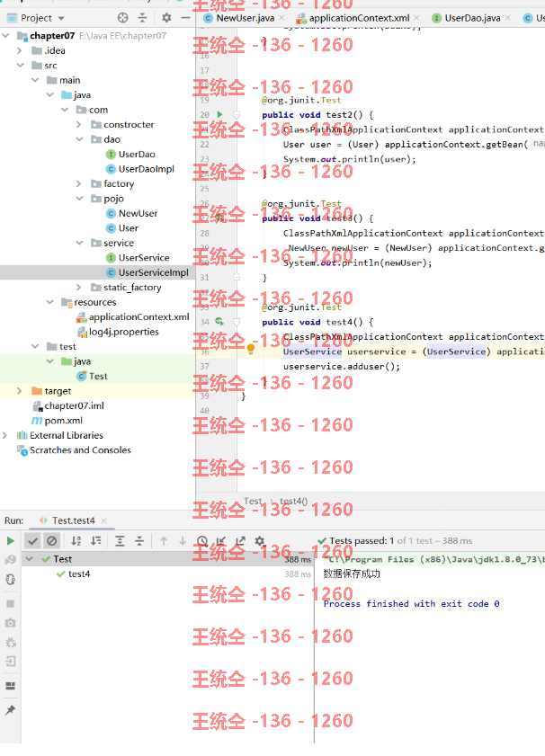
Task: Select log4j.properties file
Action: [x=123, y=332]
